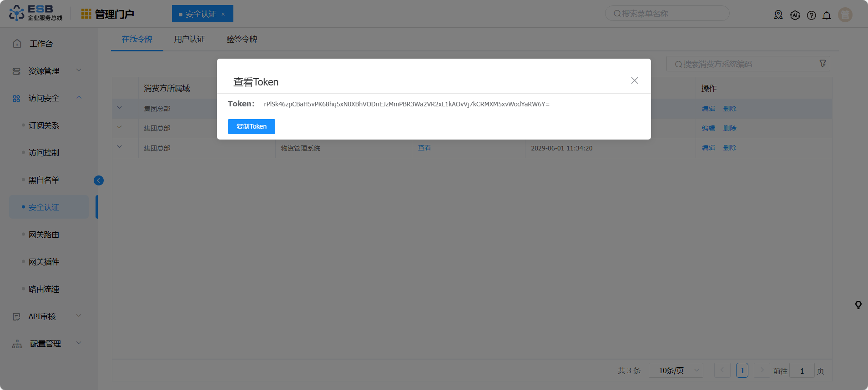The image size is (868, 390).
Task: Close the 查看Token dialog
Action: 635,80
